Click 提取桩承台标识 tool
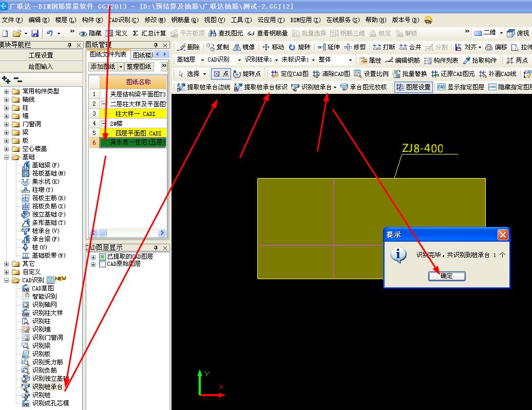 point(261,87)
